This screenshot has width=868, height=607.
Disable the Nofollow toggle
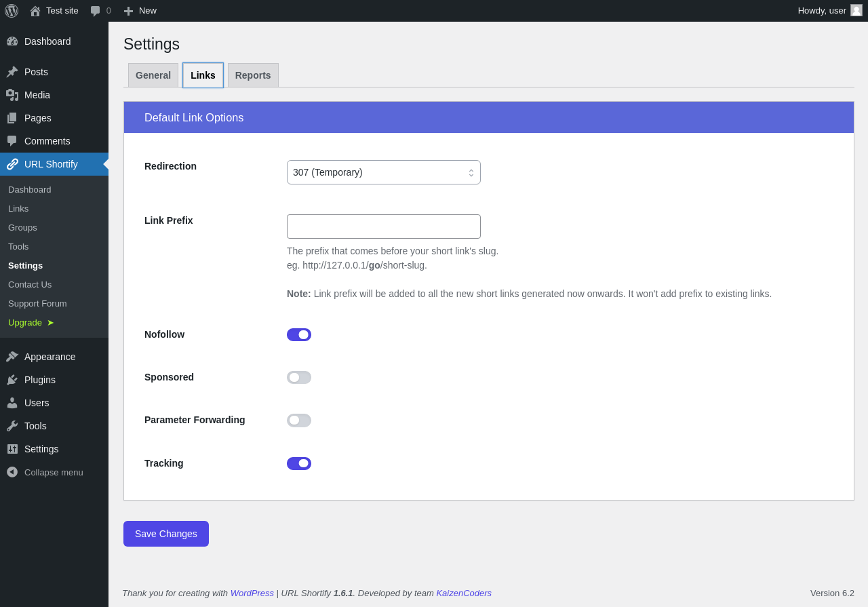coord(299,334)
